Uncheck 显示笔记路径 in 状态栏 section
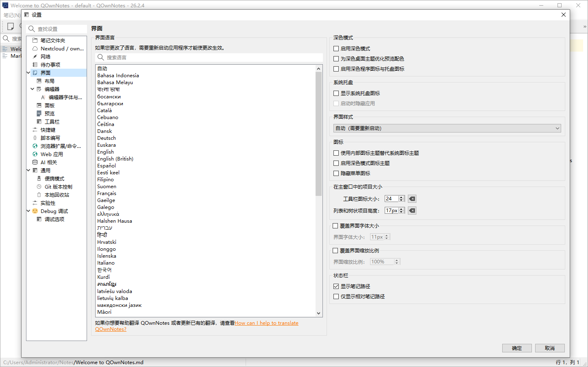 tap(336, 286)
